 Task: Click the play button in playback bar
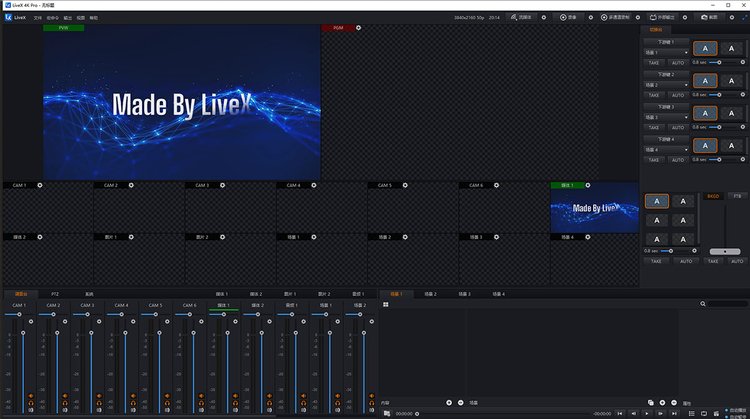[648, 412]
